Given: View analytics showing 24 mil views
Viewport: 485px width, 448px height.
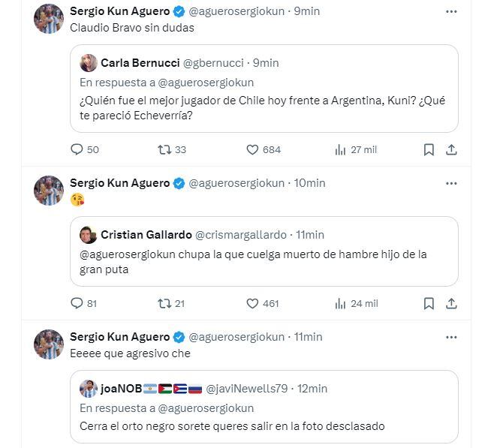Looking at the screenshot, I should [x=340, y=303].
